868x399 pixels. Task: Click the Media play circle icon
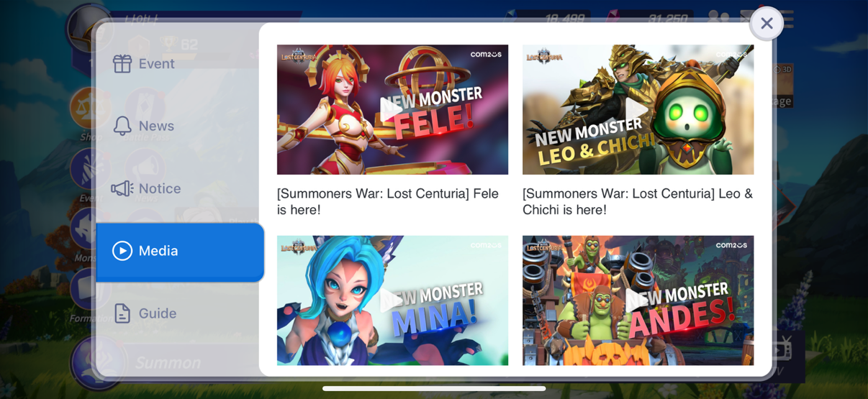click(x=122, y=250)
